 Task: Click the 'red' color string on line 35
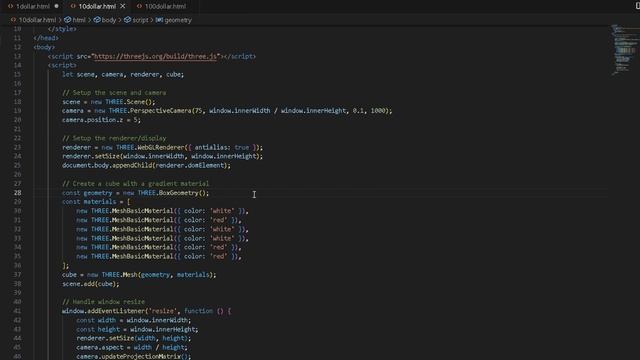pyautogui.click(x=219, y=256)
